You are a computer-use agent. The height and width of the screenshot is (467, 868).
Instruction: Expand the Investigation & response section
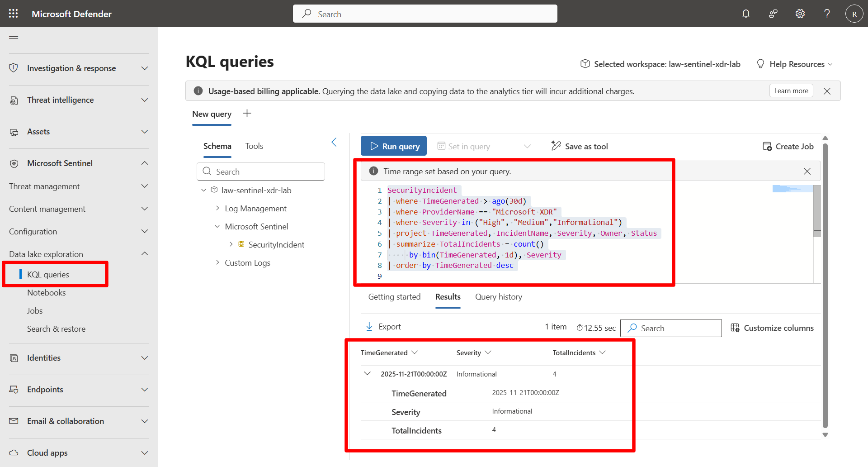[x=145, y=68]
